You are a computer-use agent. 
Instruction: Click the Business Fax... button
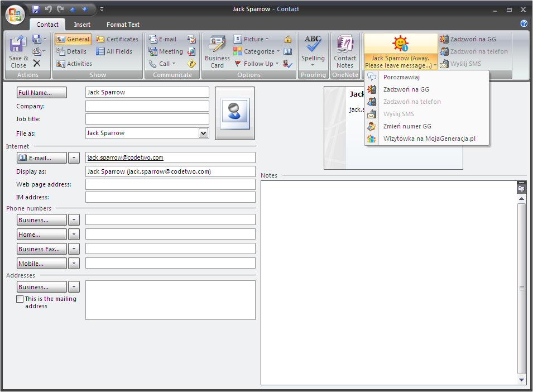(x=42, y=249)
